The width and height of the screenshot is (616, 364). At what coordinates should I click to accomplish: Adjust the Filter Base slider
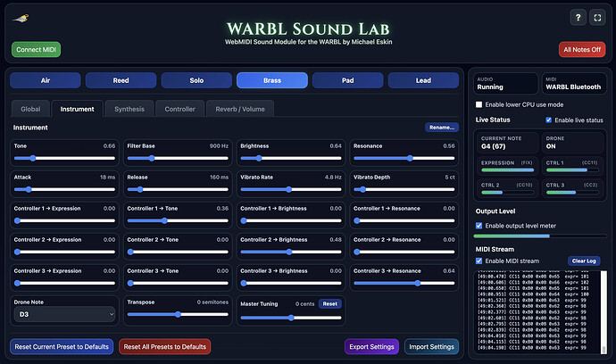[178, 158]
